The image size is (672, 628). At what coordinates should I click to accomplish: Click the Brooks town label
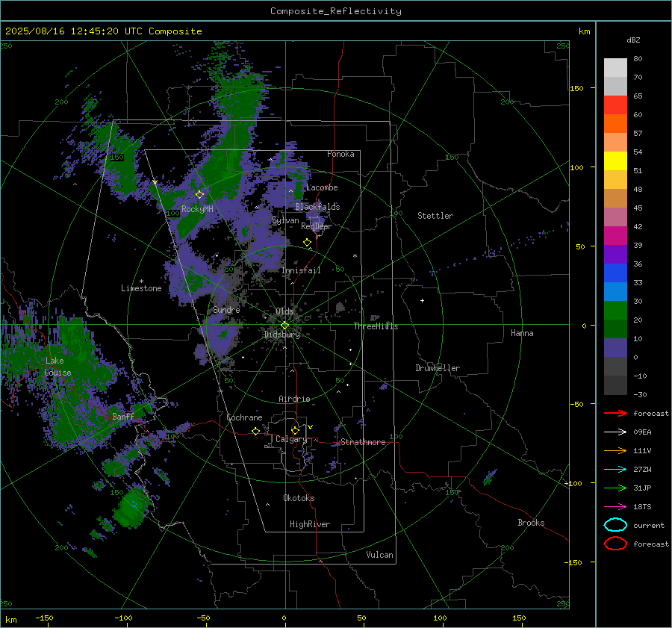point(531,523)
